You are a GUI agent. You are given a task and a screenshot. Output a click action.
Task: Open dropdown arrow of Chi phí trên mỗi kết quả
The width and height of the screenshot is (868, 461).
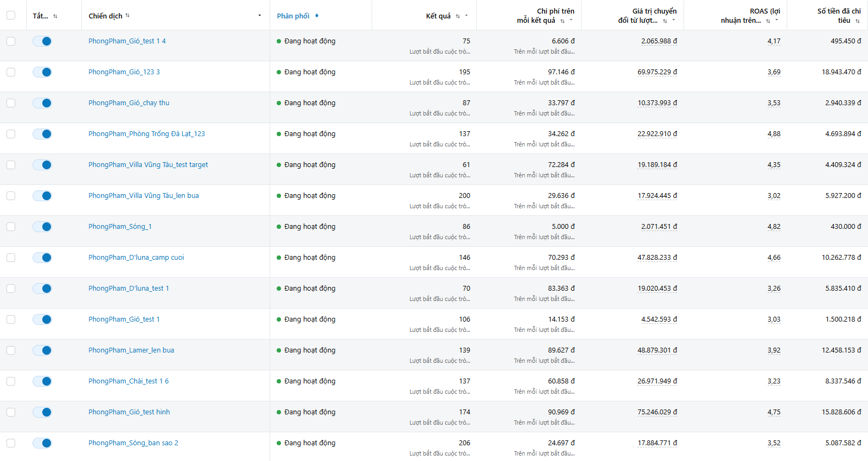(571, 20)
